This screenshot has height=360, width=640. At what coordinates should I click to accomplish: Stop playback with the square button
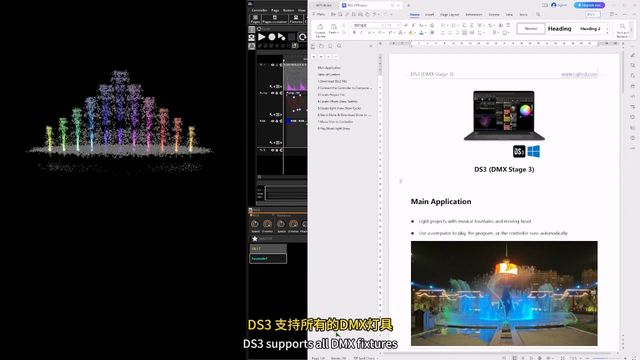[291, 37]
